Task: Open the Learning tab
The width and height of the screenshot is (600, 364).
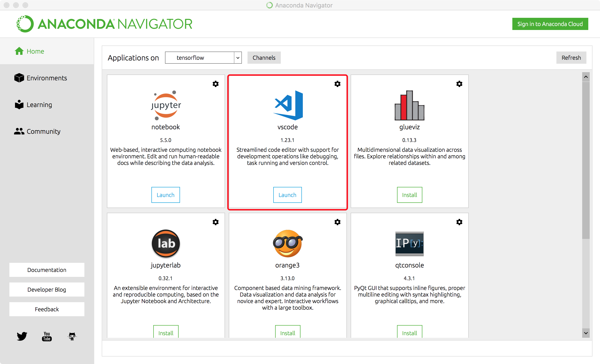Action: click(47, 105)
